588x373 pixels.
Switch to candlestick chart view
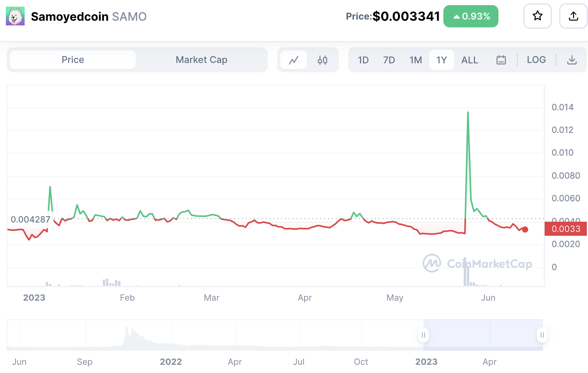point(323,60)
